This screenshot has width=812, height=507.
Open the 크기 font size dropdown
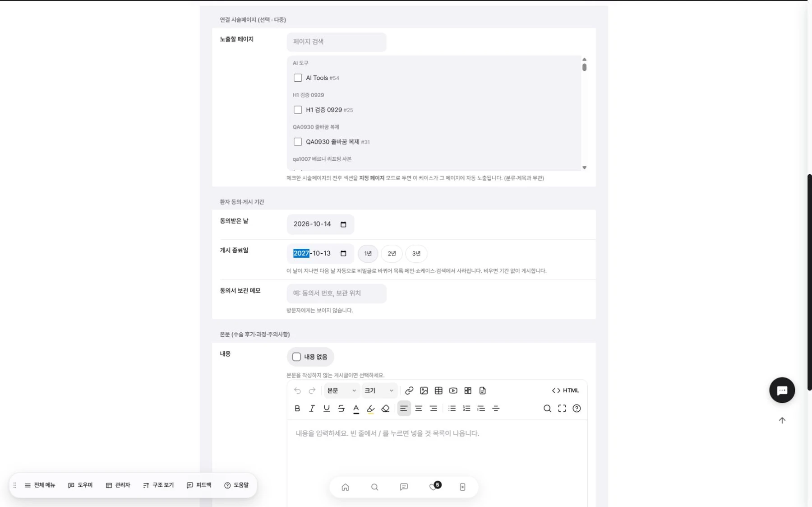click(x=379, y=391)
